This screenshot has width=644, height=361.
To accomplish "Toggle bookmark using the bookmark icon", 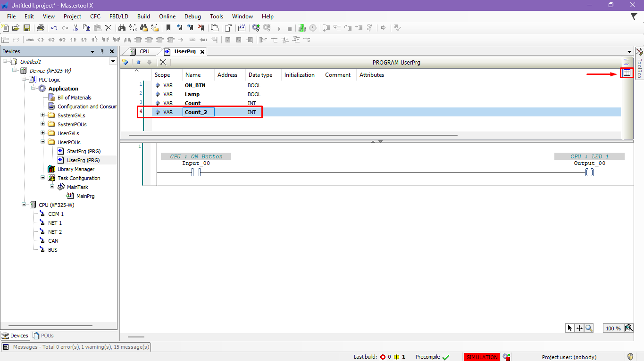I will (168, 28).
